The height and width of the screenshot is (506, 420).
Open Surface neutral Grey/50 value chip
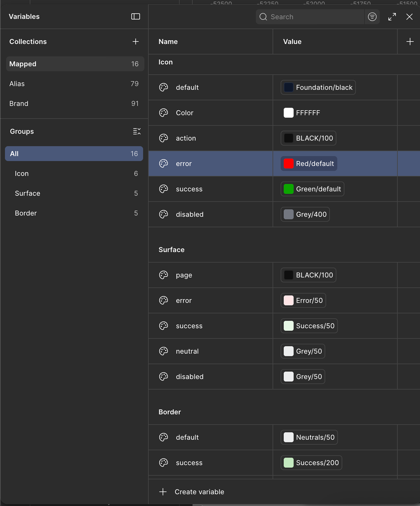pos(303,351)
